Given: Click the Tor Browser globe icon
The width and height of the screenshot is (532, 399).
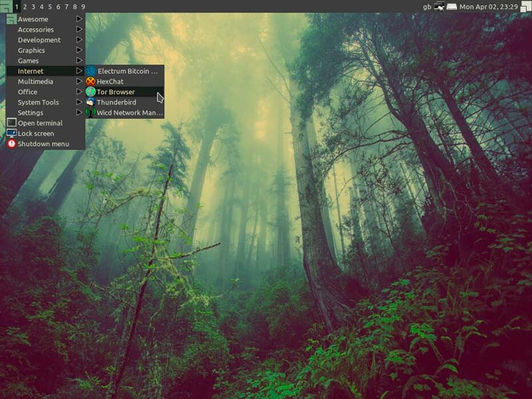Looking at the screenshot, I should [91, 92].
